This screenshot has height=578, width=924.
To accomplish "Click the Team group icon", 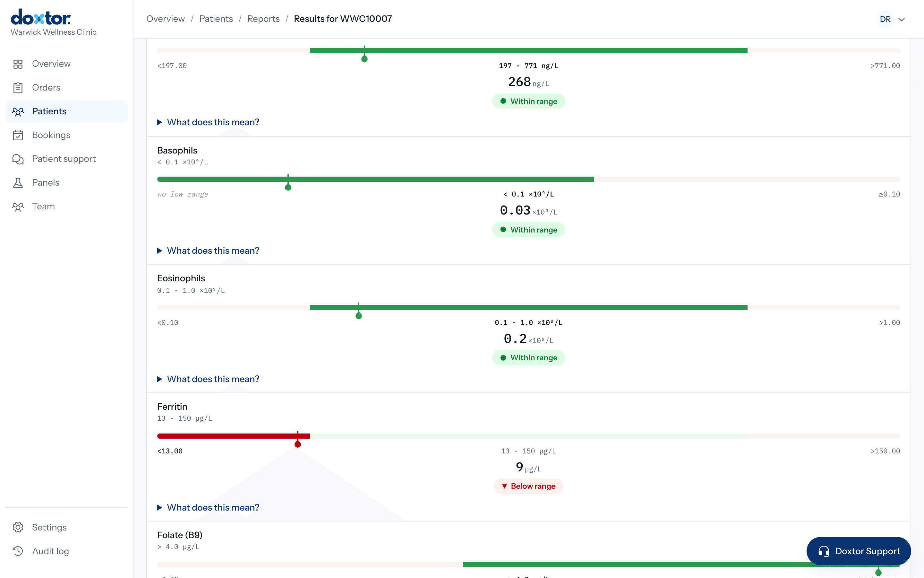I will [18, 206].
